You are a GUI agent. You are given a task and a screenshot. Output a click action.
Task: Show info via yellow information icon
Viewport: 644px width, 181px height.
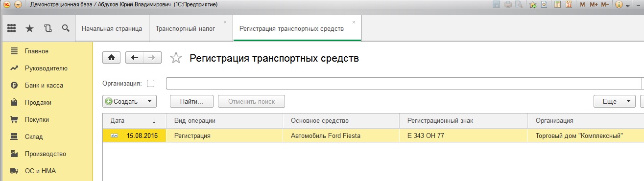[619, 5]
